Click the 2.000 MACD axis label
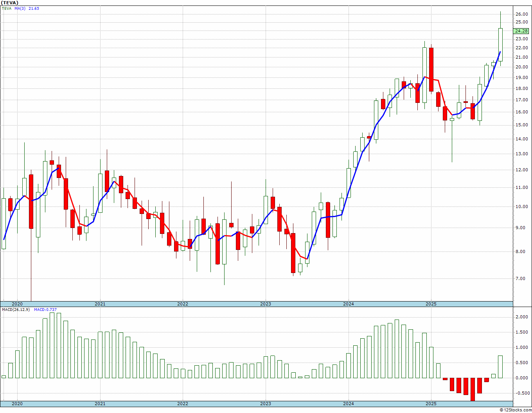Image resolution: width=532 pixels, height=413 pixels. (522, 317)
